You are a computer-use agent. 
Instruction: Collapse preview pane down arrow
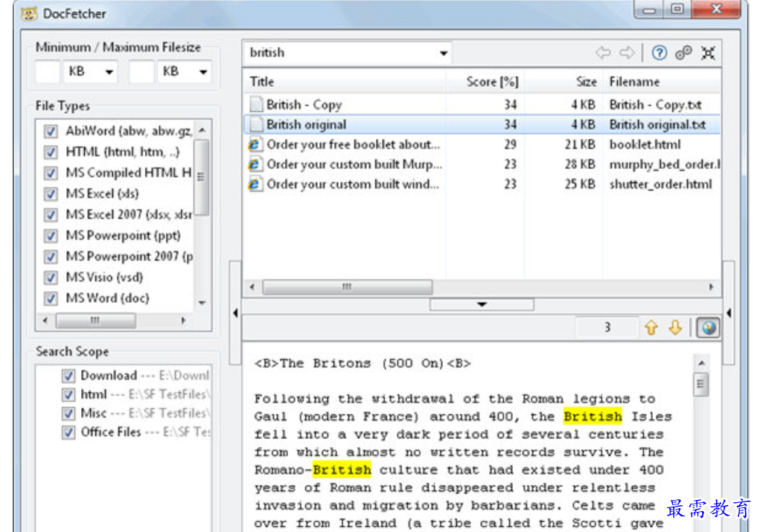[x=482, y=304]
